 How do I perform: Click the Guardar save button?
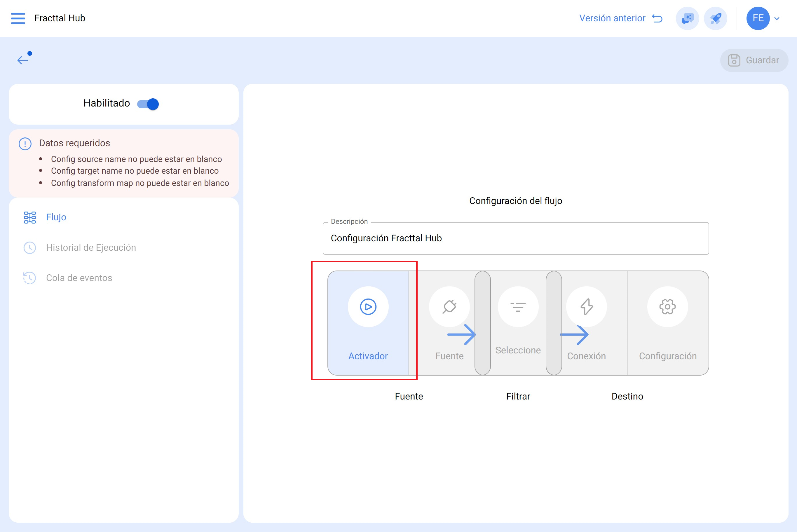pos(754,60)
